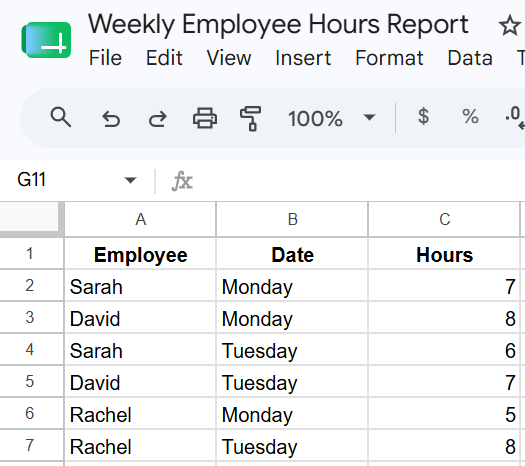Click the search menus magnifier icon
The width and height of the screenshot is (525, 466).
click(61, 117)
